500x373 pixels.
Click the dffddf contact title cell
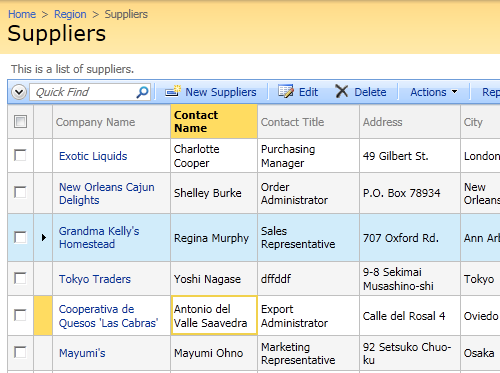pos(308,279)
